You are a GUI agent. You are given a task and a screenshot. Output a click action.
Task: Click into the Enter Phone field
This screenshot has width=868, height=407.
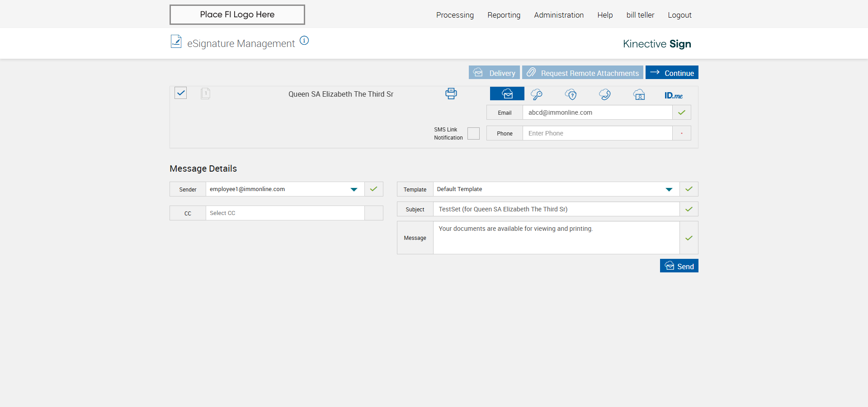point(597,133)
